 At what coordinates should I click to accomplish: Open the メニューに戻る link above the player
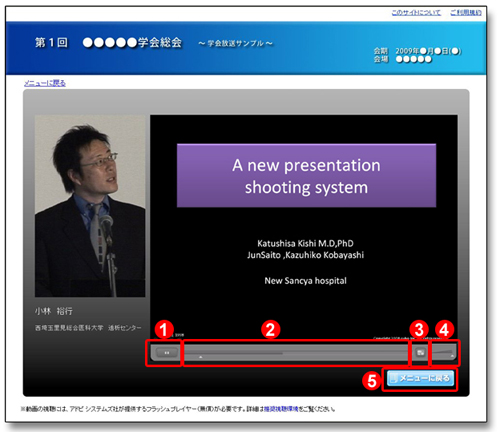click(x=45, y=83)
